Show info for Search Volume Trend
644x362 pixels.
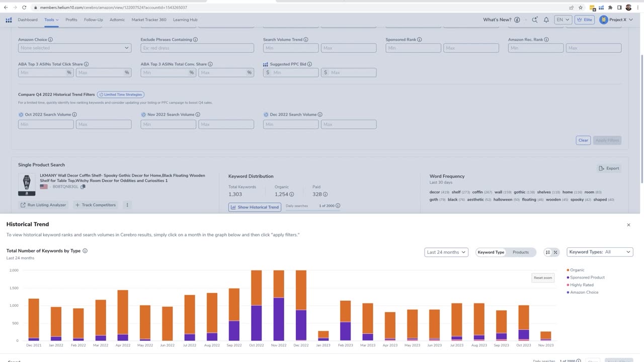[x=306, y=40]
